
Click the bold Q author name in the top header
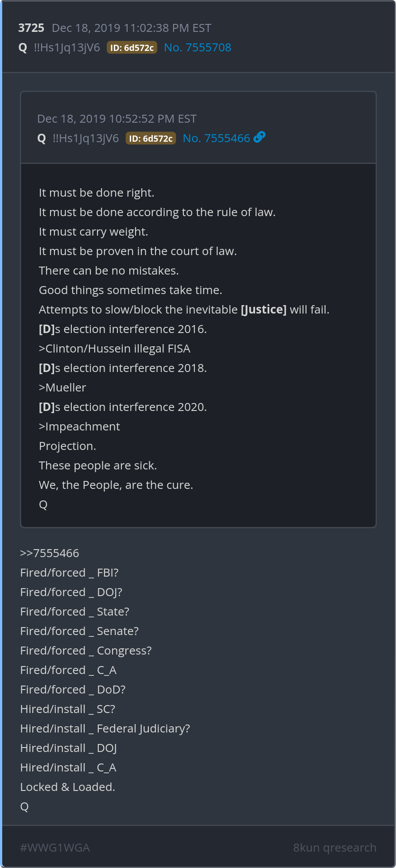(x=23, y=48)
